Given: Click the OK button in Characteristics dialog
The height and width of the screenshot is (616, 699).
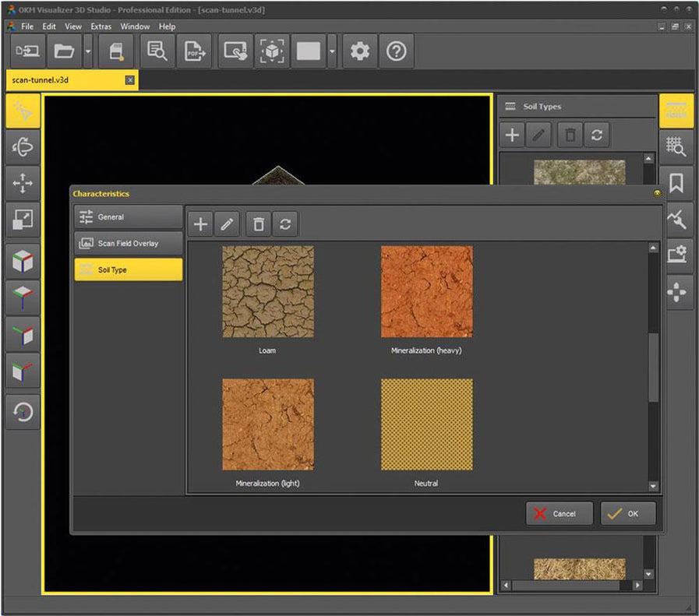Looking at the screenshot, I should (628, 513).
